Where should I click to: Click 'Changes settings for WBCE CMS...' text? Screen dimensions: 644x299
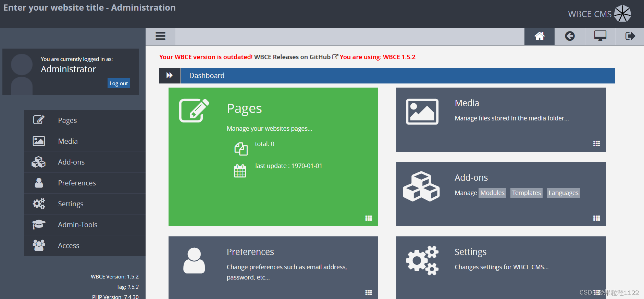point(502,267)
